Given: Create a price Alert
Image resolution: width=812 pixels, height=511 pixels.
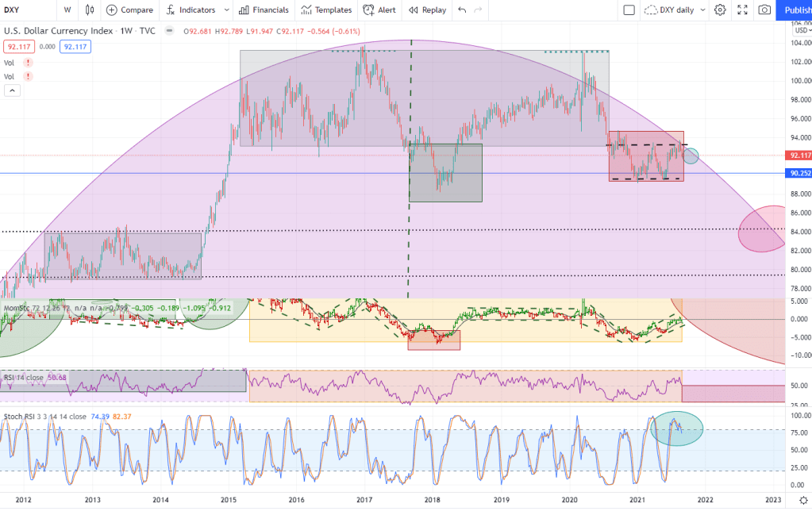Looking at the screenshot, I should coord(379,10).
